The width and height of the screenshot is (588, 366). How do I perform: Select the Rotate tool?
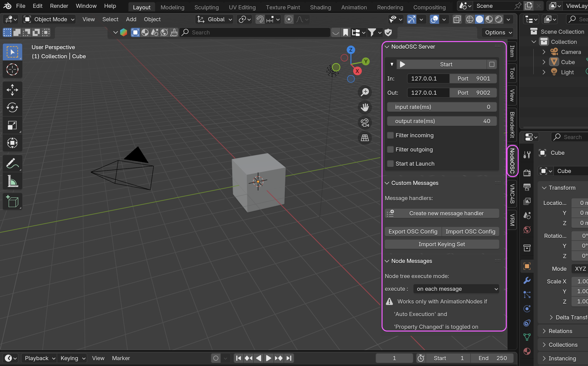point(12,108)
